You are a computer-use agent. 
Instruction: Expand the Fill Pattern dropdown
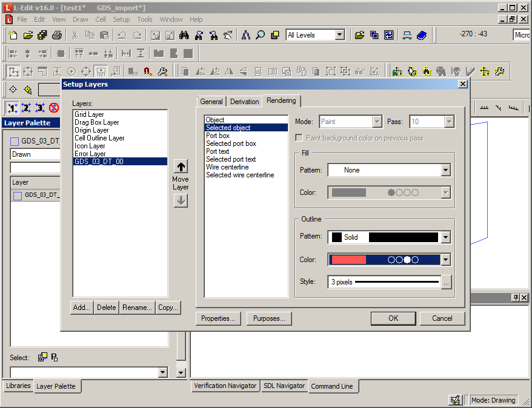(445, 170)
